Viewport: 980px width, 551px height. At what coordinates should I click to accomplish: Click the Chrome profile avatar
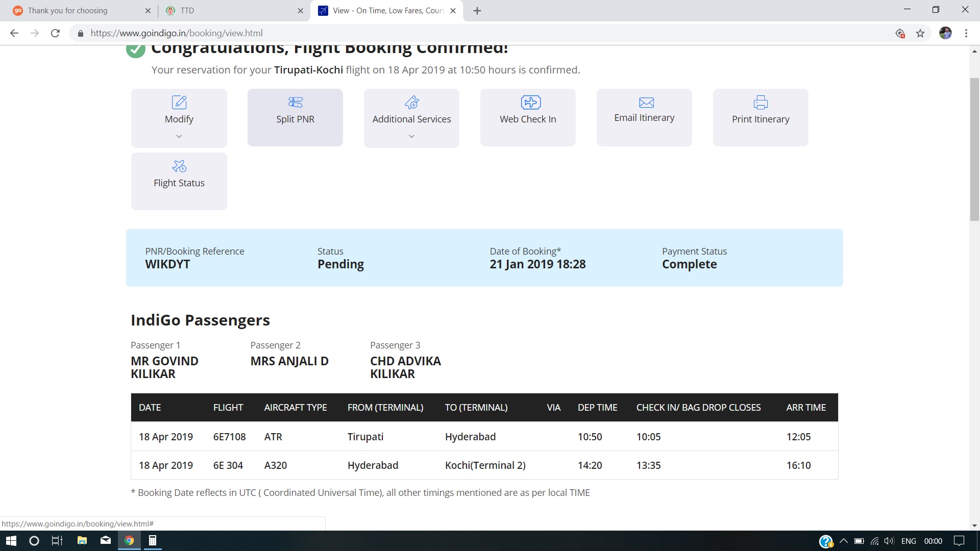click(x=945, y=33)
